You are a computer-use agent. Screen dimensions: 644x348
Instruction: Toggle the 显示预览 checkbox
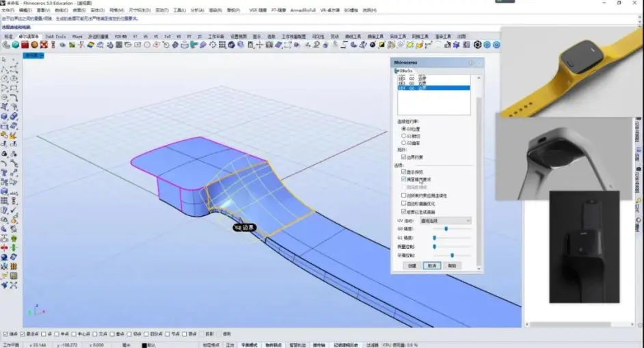(404, 172)
